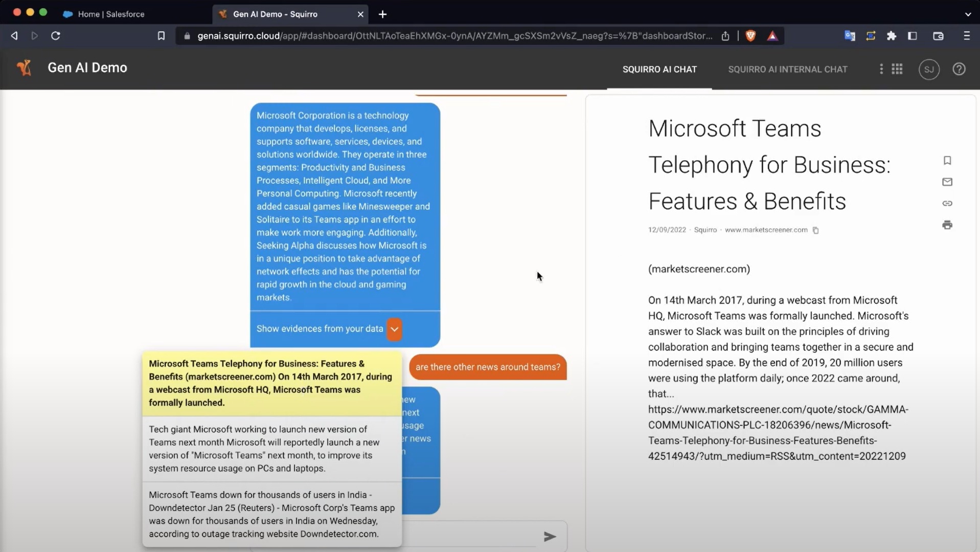Open the browser hamburger menu
The image size is (980, 552).
click(966, 36)
